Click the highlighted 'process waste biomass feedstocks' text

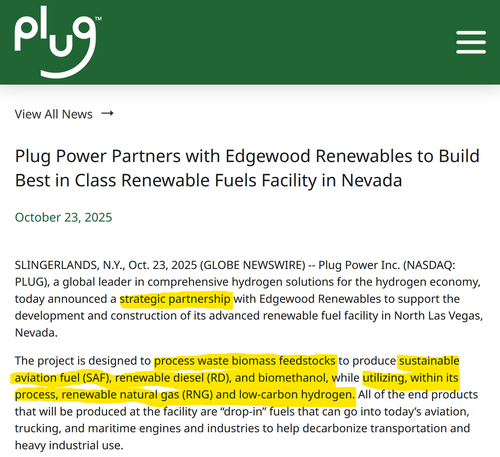pyautogui.click(x=245, y=361)
